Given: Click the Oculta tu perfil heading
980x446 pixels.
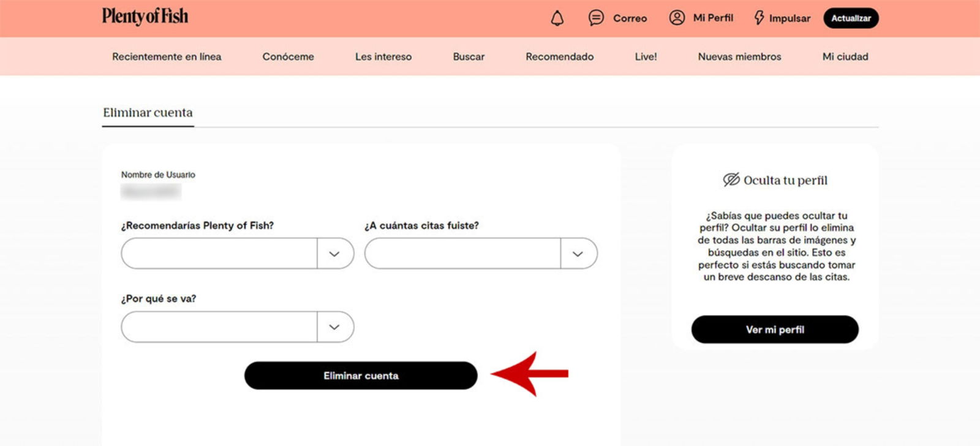Looking at the screenshot, I should click(785, 180).
